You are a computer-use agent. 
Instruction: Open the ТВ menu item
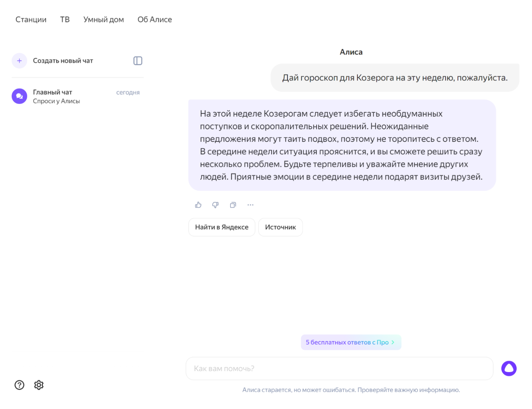click(65, 20)
